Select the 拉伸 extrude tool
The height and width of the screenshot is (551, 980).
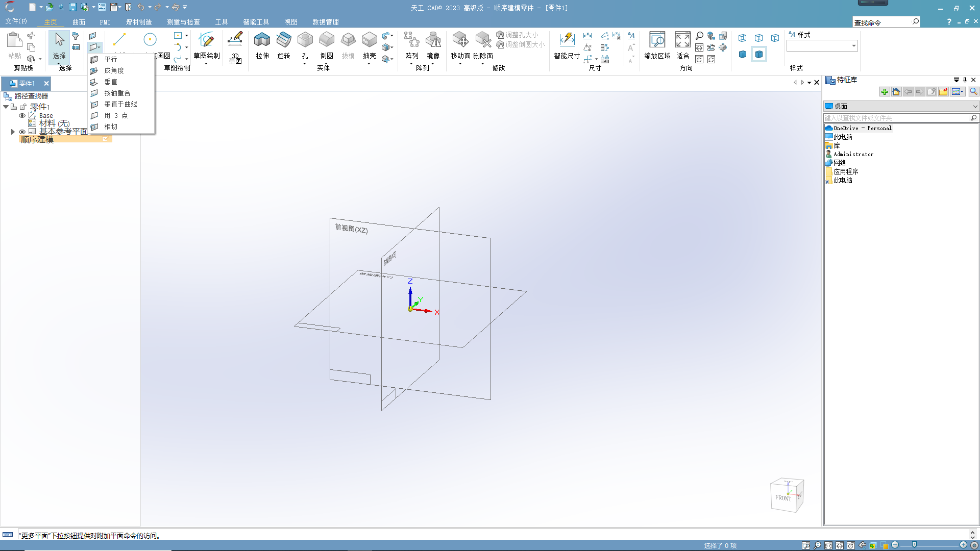click(262, 45)
